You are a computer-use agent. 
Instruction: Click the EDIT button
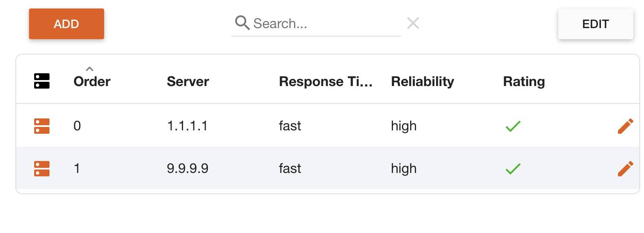coord(595,24)
